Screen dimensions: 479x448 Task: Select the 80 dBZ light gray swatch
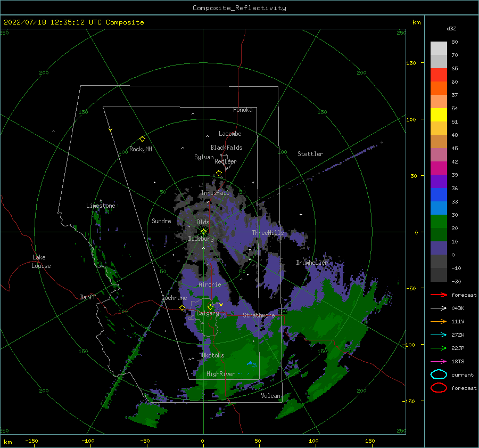coord(439,48)
